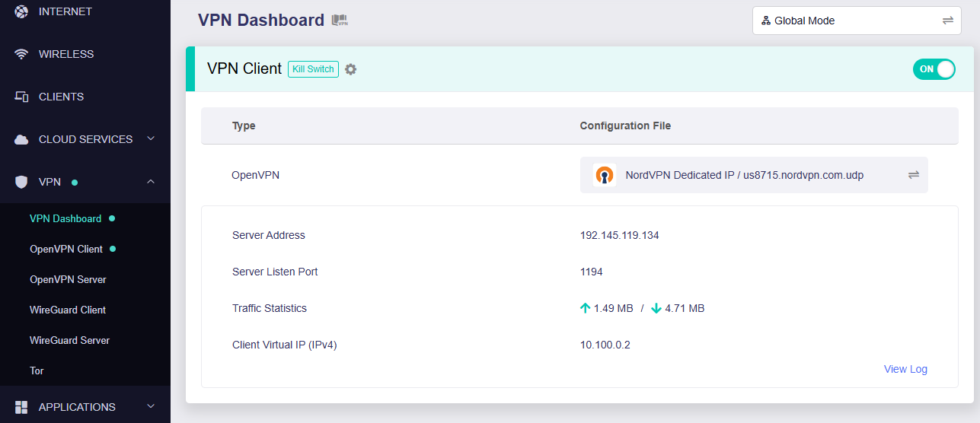Open the WireGuard Client page
The height and width of the screenshot is (423, 980).
68,310
